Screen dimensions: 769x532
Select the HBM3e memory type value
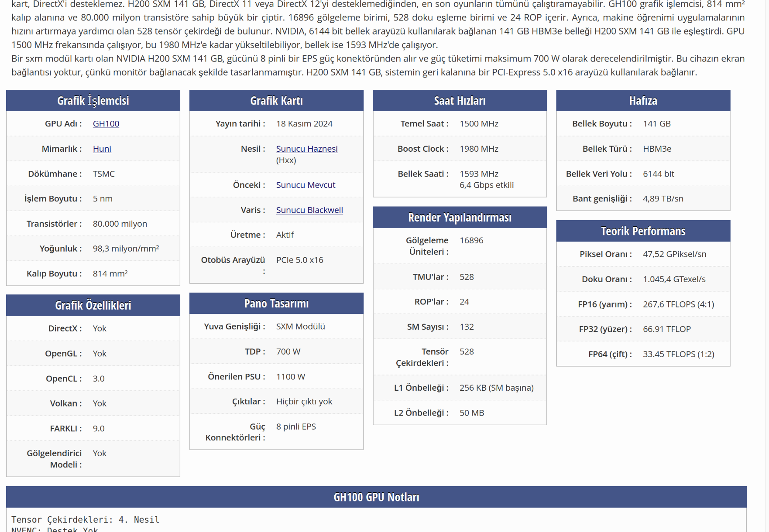pos(657,149)
